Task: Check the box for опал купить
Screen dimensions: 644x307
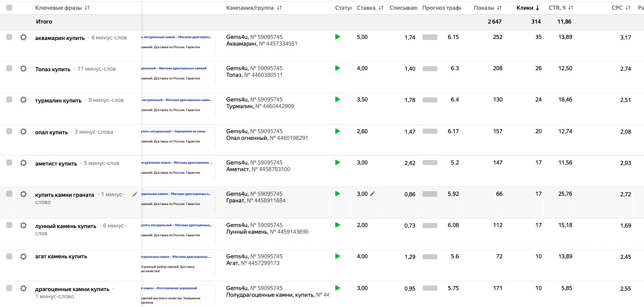Action: (x=9, y=131)
